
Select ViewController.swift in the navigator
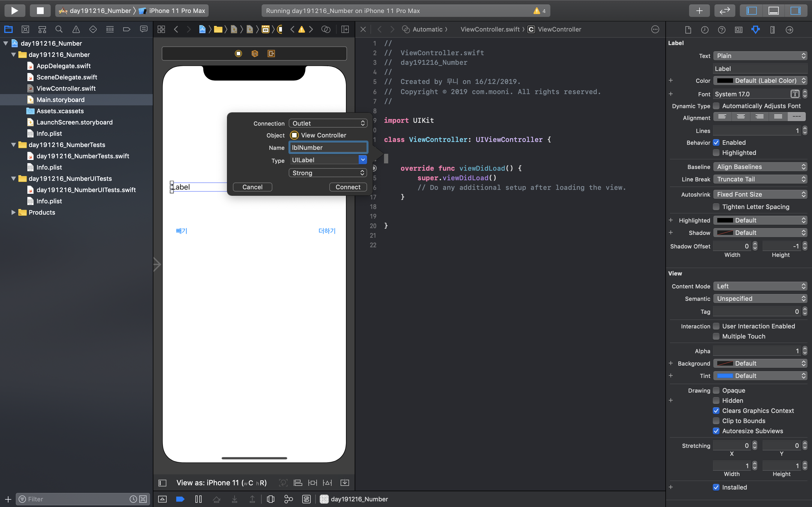[x=66, y=88]
